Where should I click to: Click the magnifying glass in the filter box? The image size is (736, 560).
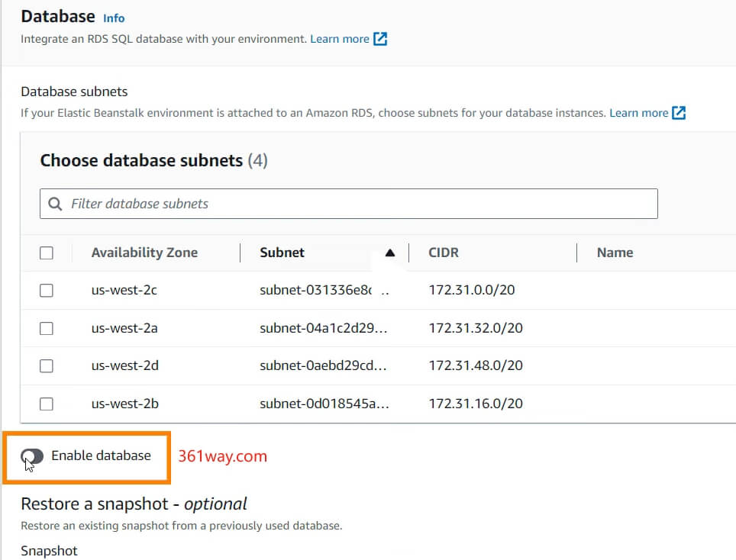click(x=54, y=204)
